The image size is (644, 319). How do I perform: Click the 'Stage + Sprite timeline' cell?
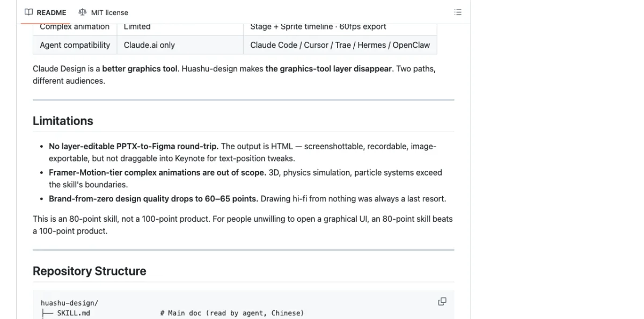coord(340,28)
